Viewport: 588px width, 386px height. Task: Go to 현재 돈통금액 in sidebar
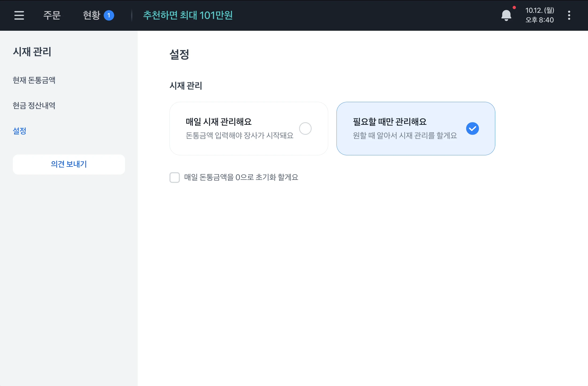pos(34,80)
